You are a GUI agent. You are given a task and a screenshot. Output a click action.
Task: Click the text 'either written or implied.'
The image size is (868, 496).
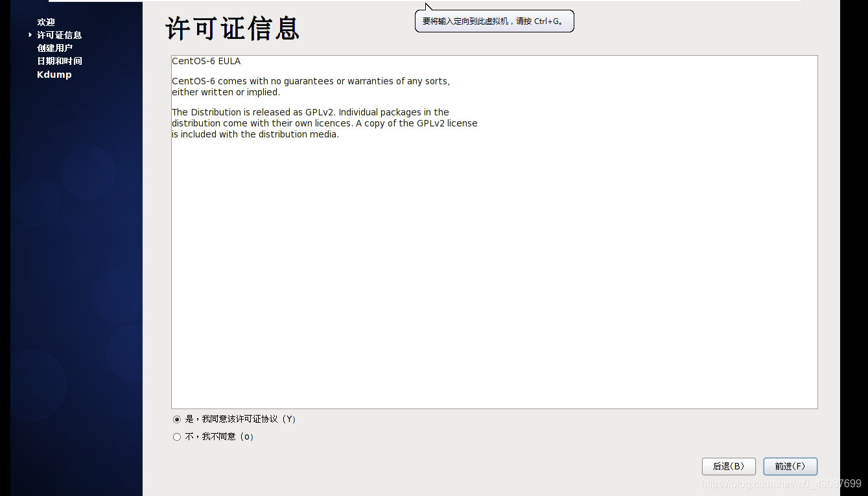click(226, 92)
